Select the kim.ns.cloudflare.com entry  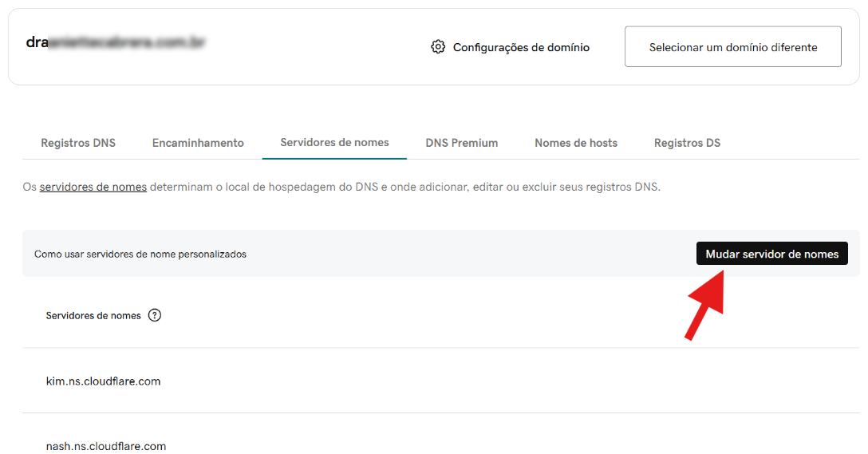(103, 381)
